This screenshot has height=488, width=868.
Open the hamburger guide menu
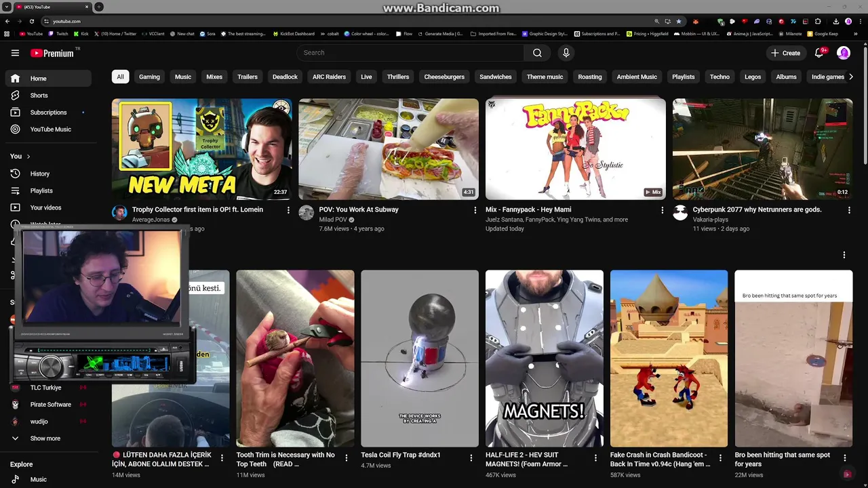click(15, 53)
